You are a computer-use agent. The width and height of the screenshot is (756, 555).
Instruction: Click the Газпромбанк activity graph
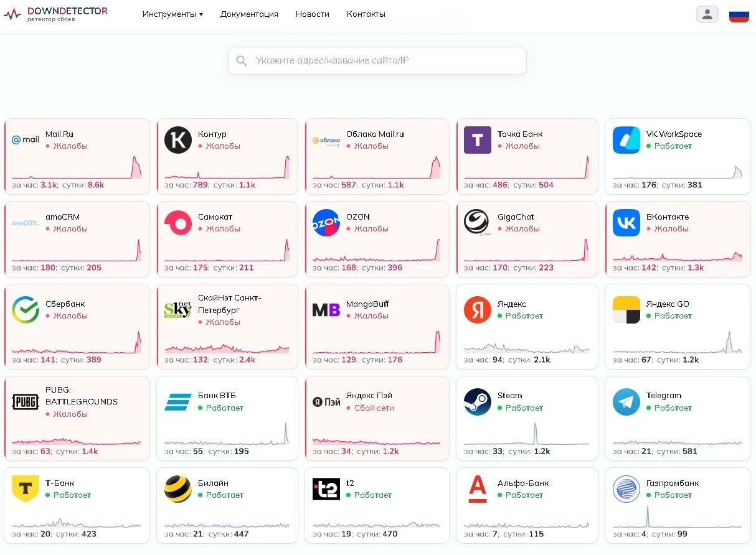(x=678, y=516)
